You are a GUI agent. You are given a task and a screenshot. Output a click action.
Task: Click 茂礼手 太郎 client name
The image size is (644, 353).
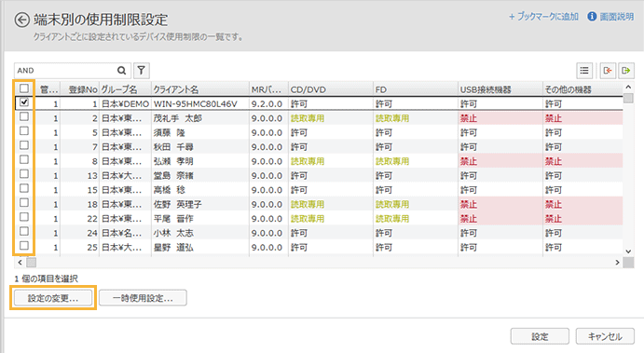click(177, 118)
